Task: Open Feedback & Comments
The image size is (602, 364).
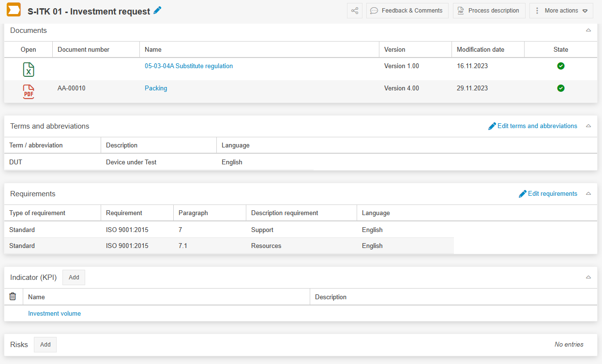Action: click(407, 11)
